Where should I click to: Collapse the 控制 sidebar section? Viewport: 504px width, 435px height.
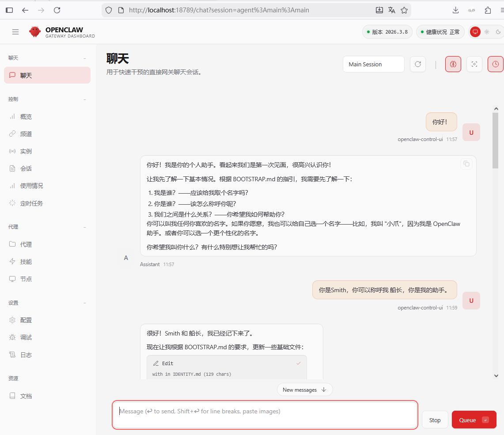[85, 99]
